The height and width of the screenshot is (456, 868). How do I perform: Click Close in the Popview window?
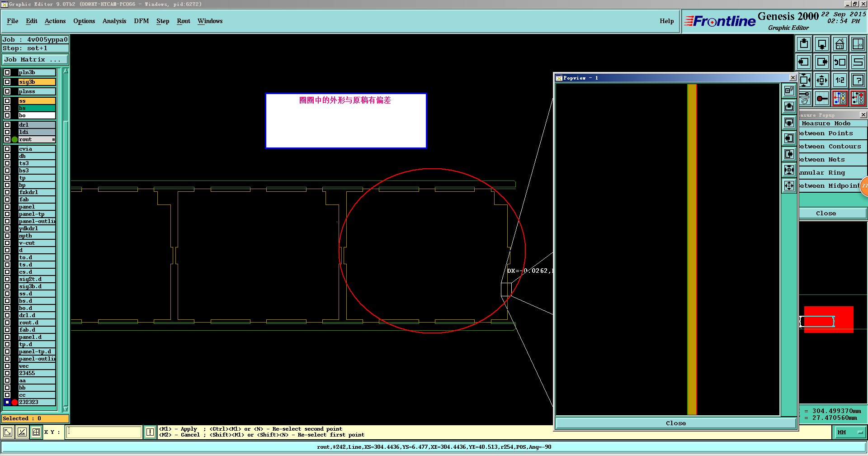[x=676, y=423]
